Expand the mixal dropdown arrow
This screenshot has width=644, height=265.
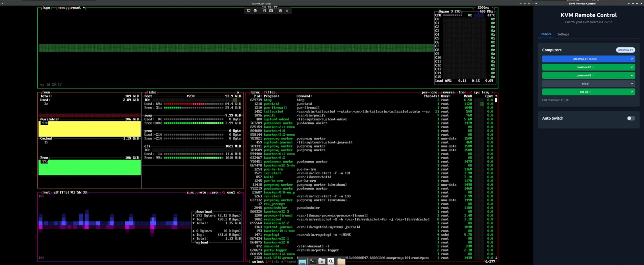[x=632, y=84]
